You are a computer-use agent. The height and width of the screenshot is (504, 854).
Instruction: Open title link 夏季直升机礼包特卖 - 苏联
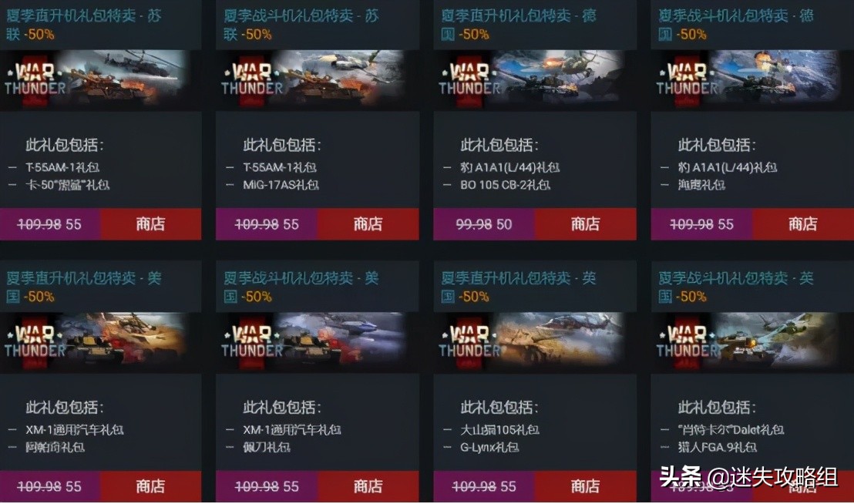coord(84,25)
